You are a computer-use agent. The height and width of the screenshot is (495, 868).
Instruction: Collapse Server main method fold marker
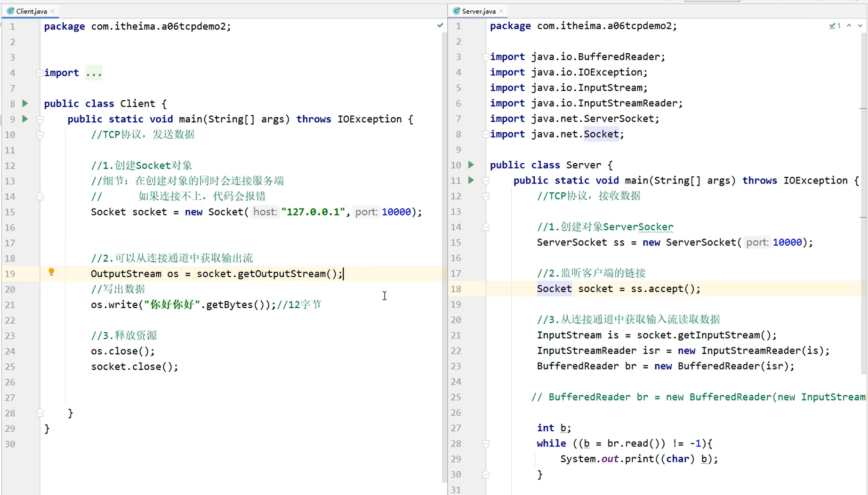(x=486, y=181)
